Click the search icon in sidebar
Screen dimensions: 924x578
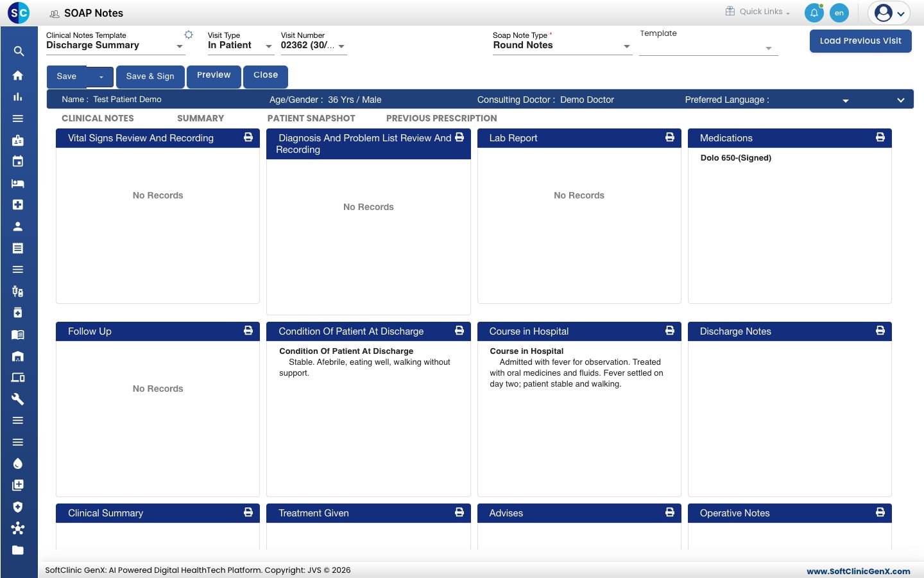(x=19, y=51)
